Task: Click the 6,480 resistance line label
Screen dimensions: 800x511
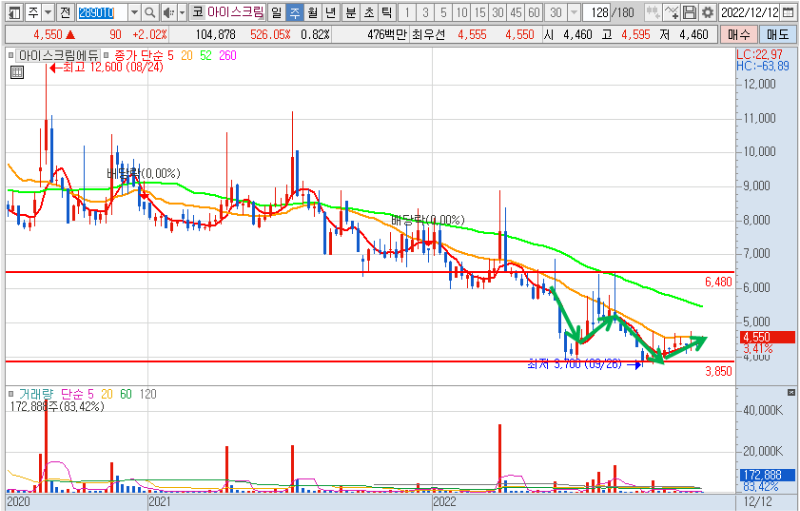Action: click(718, 282)
